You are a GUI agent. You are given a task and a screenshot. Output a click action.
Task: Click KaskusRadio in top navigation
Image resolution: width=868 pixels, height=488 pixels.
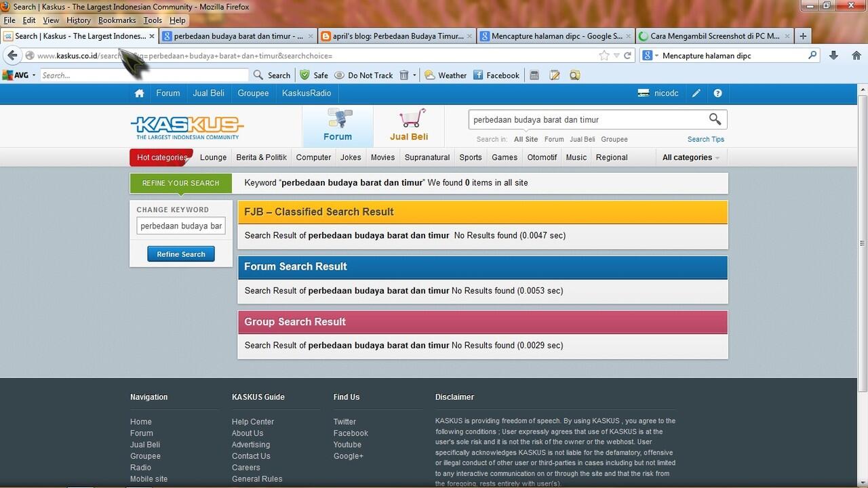click(307, 94)
